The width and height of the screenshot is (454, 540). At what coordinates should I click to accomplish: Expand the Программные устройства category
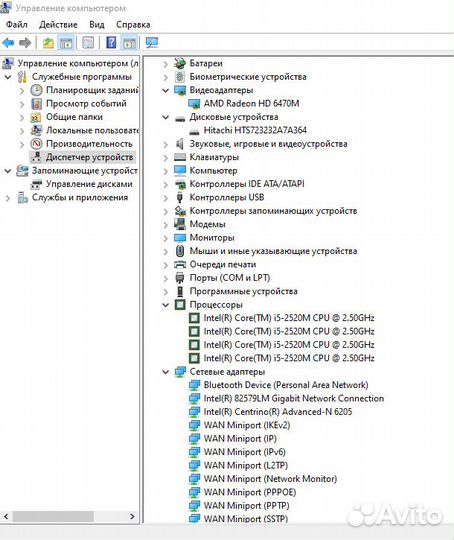166,292
